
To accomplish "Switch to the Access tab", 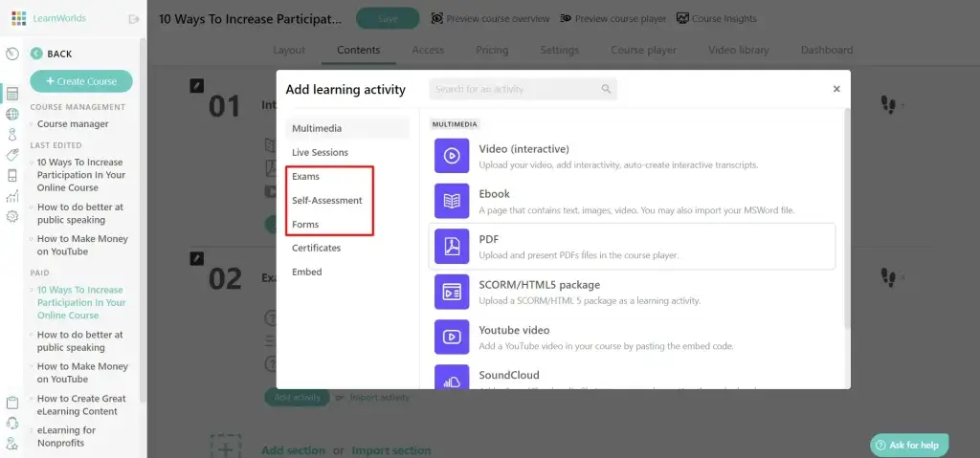I will (x=428, y=50).
